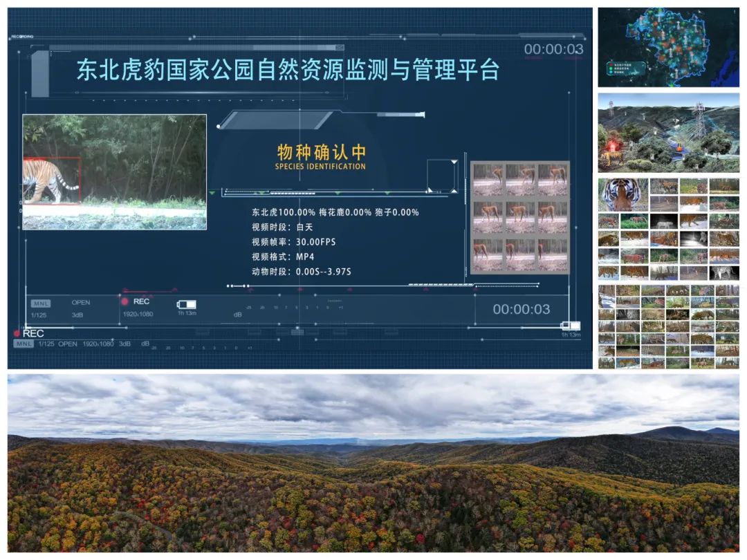The image size is (747, 560).
Task: Select the MNL badge left of the 1/125 OPEN 1920x1080 row
Action: 24,344
